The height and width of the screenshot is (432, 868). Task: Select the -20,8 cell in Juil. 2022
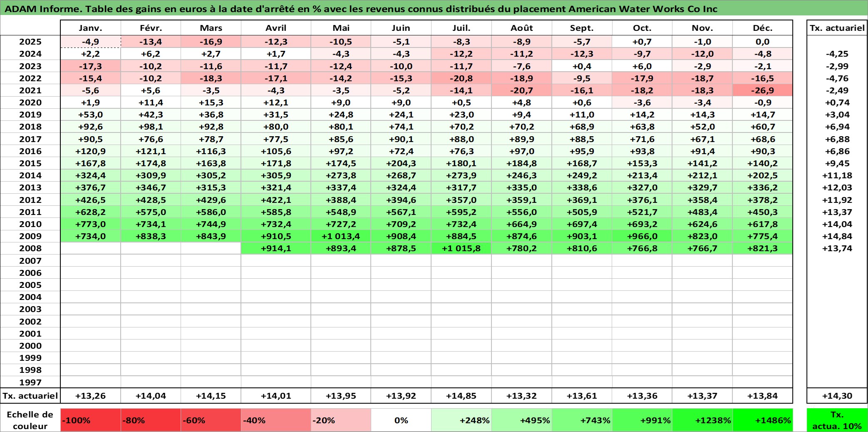pos(461,78)
